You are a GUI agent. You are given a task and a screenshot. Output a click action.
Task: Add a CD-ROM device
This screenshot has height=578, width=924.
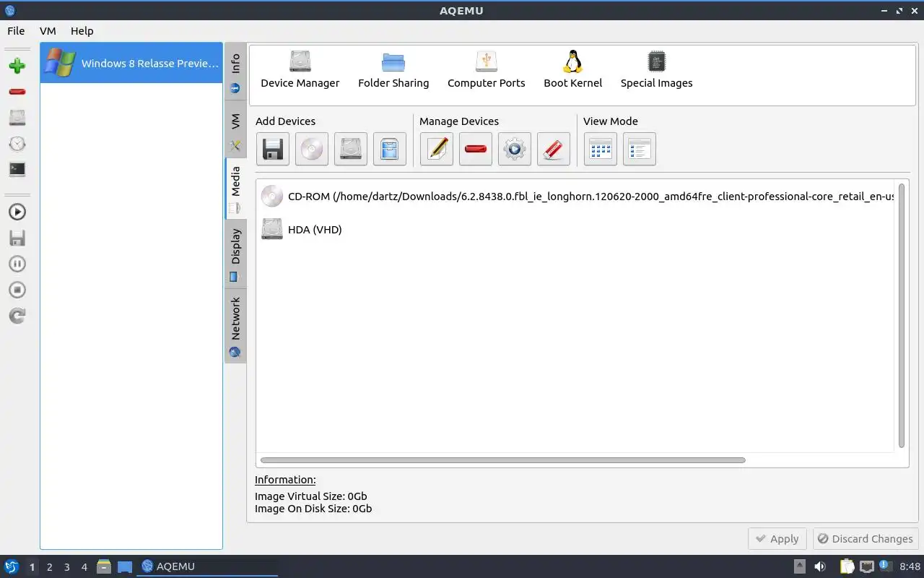coord(312,149)
